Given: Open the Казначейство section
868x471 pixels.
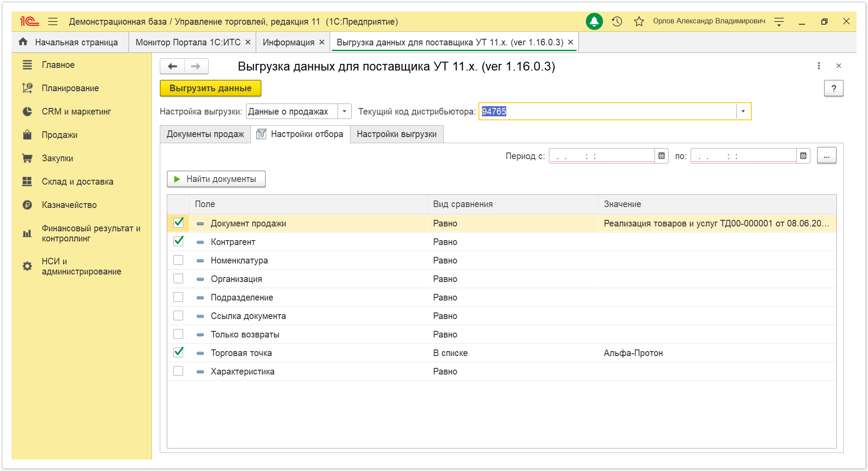Looking at the screenshot, I should click(69, 205).
